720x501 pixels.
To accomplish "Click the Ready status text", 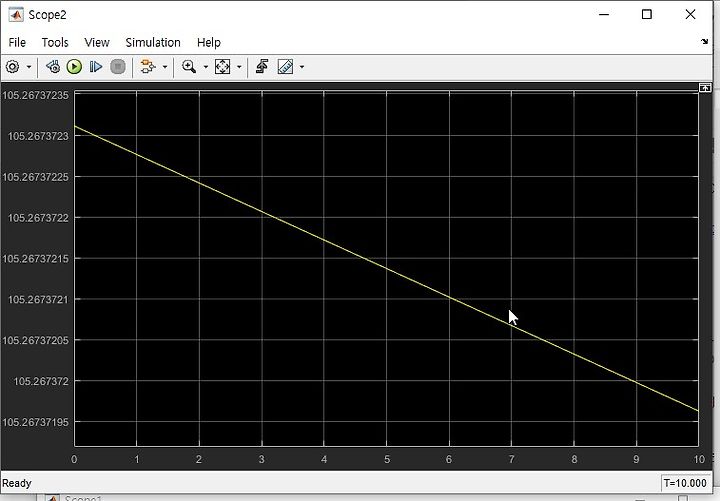I will (17, 483).
